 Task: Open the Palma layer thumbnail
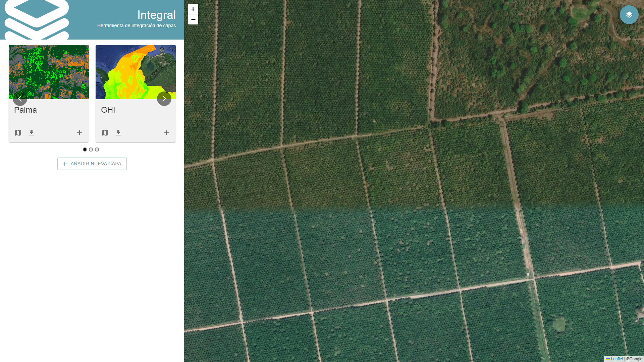(x=49, y=72)
